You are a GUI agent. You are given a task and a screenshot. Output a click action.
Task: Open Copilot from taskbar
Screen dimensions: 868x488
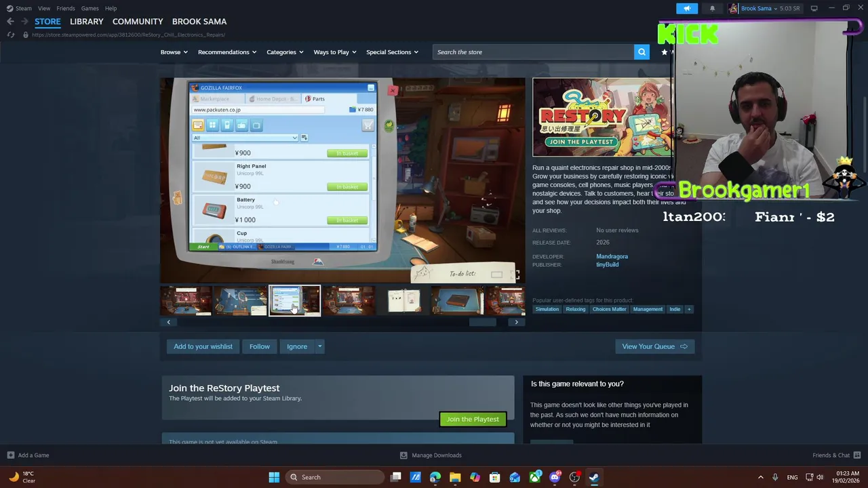[x=475, y=477]
